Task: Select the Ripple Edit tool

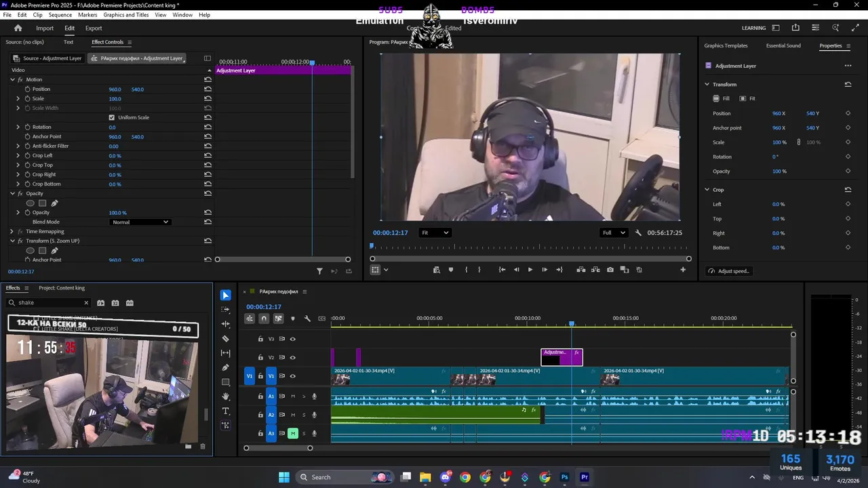Action: (226, 324)
